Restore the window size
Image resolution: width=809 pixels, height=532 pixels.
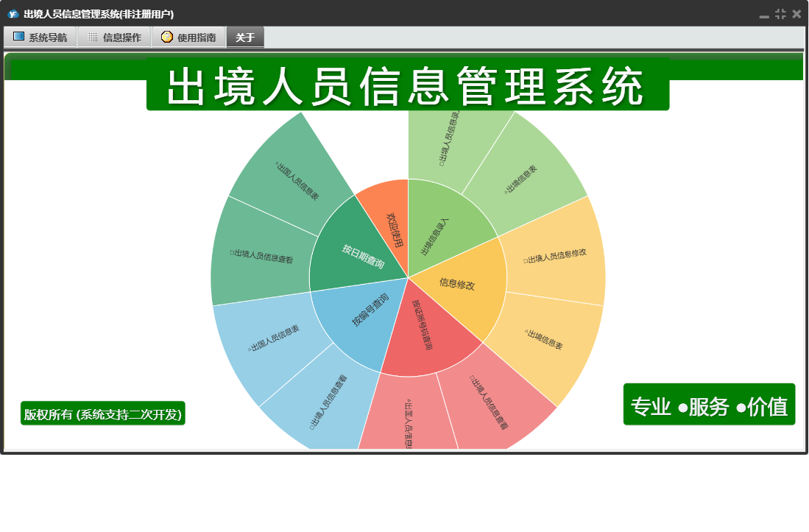click(x=780, y=15)
